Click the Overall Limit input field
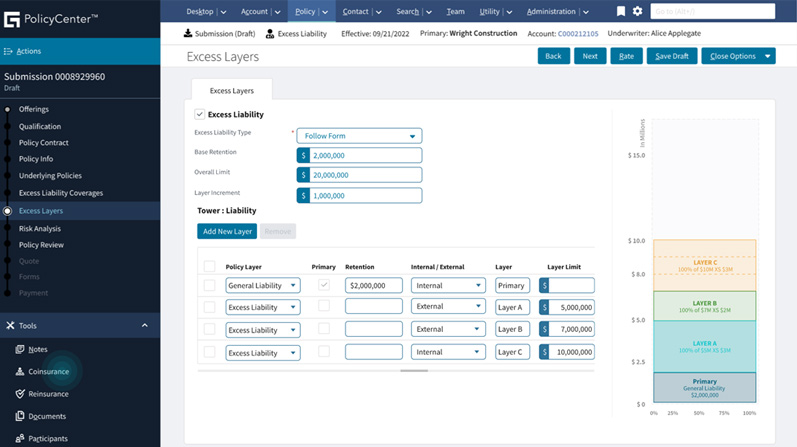Viewport: 797px width, 447px height. point(365,175)
